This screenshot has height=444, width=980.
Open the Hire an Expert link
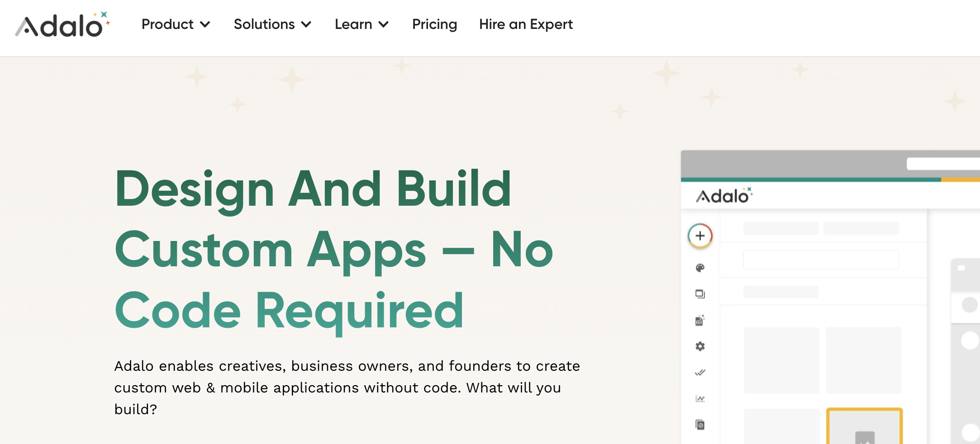[526, 24]
